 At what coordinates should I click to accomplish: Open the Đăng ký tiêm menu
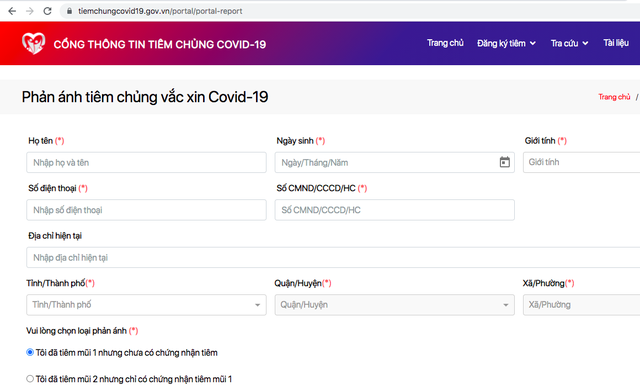click(506, 43)
